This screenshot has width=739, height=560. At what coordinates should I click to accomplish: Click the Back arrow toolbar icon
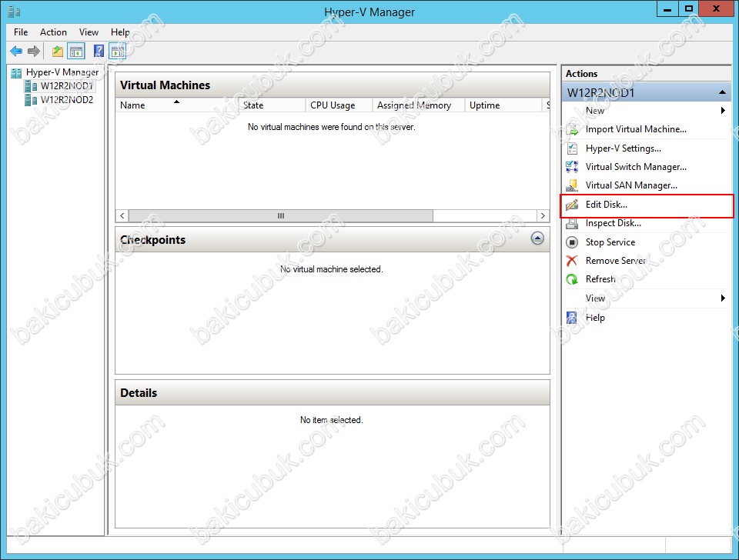coord(16,51)
